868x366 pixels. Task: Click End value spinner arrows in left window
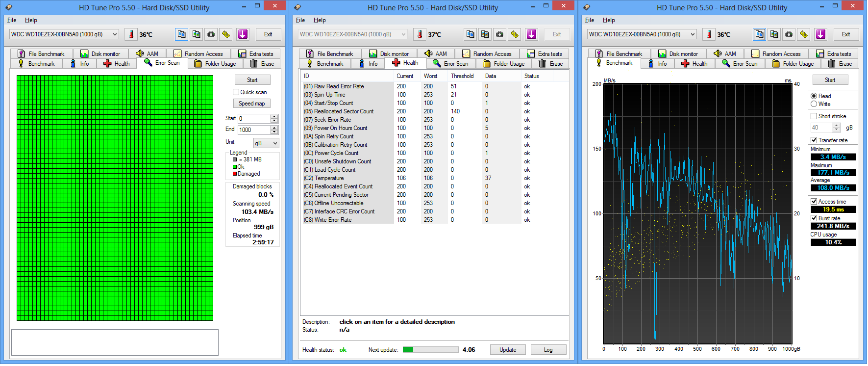tap(274, 130)
